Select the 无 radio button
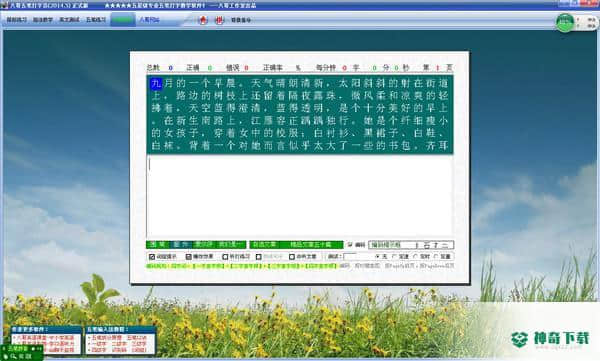Screen dimensions: 600x361 (x=378, y=256)
